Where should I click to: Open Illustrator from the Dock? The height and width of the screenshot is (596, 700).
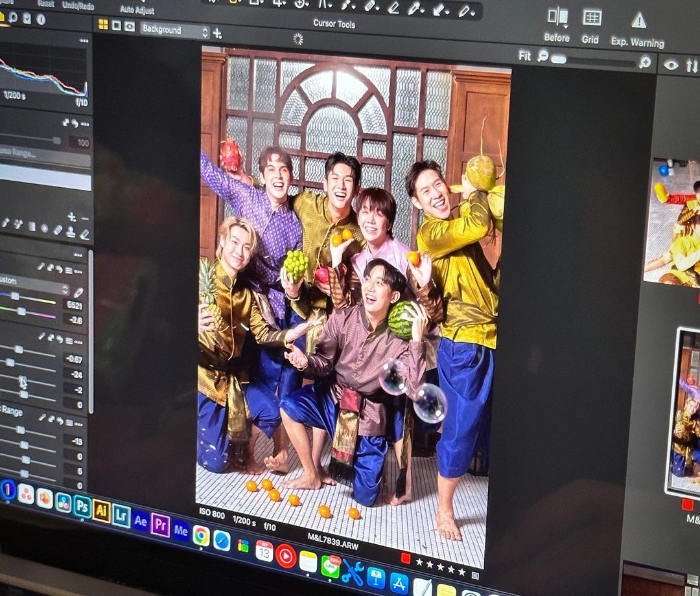[x=102, y=511]
